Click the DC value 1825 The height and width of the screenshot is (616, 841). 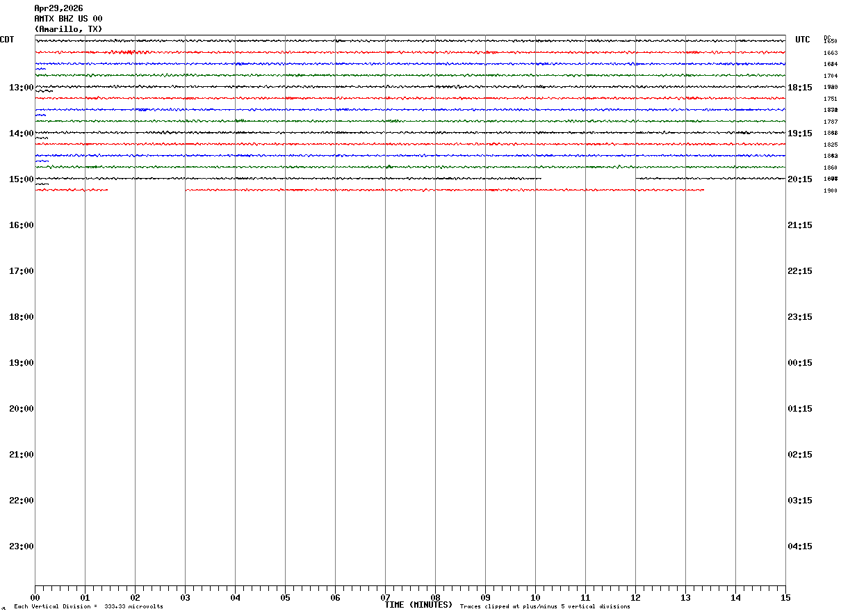coord(831,145)
